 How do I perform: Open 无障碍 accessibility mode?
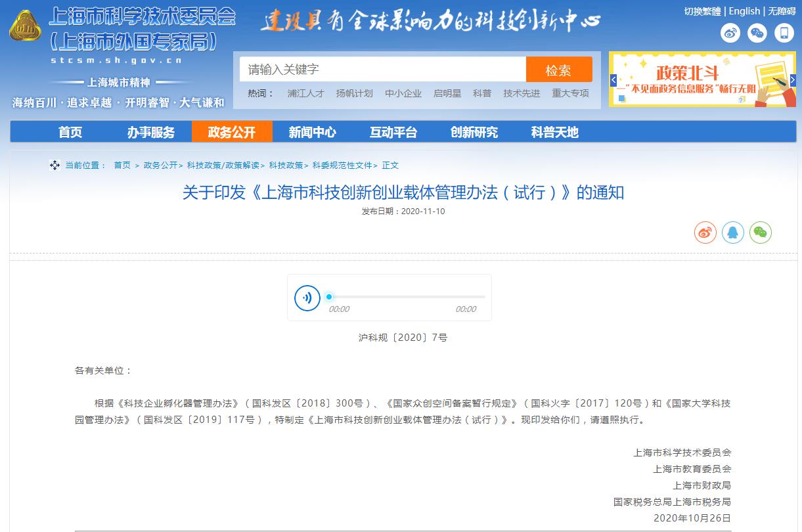[x=782, y=11]
